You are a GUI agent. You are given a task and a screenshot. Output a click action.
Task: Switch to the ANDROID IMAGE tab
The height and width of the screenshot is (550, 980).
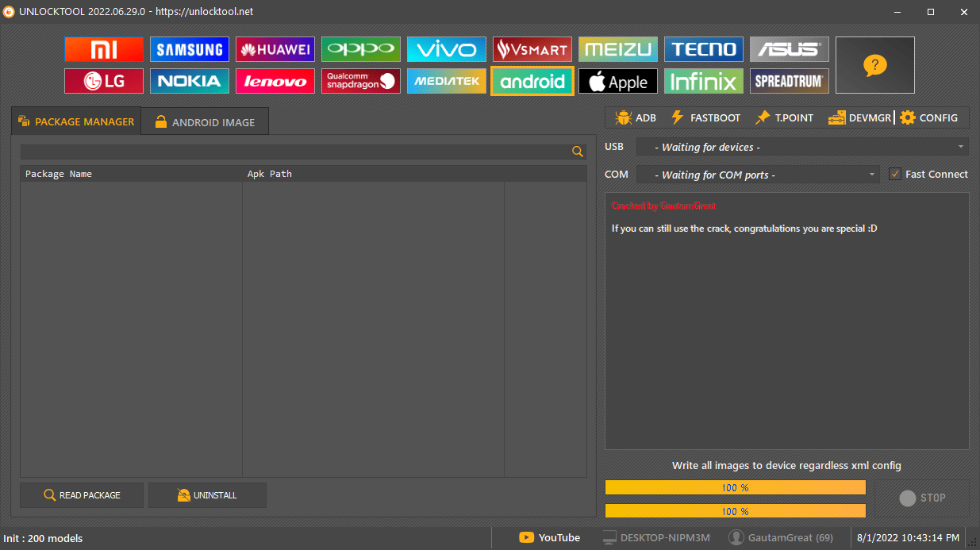point(205,121)
